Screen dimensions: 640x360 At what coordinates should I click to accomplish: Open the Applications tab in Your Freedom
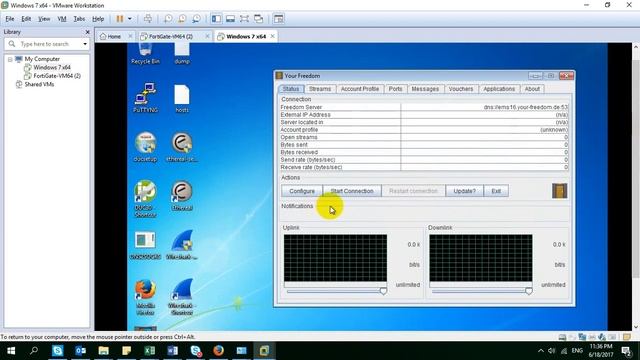[x=499, y=89]
